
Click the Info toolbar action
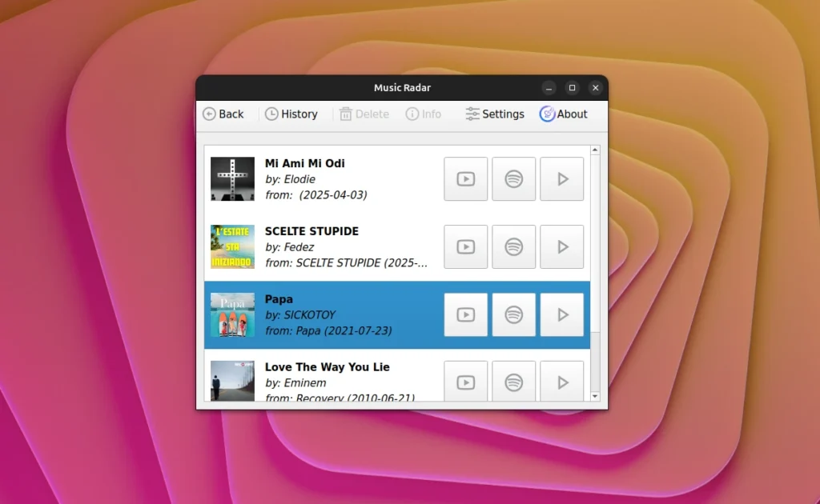click(x=423, y=114)
